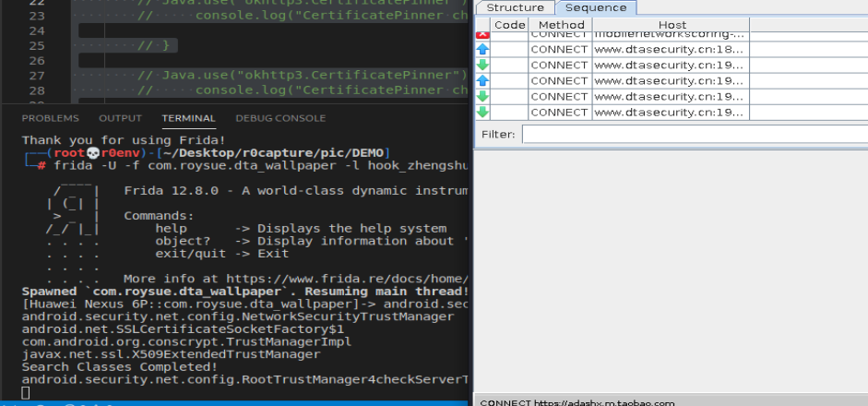
Task: Click "Search Classes Completed!" in terminal
Action: point(120,366)
